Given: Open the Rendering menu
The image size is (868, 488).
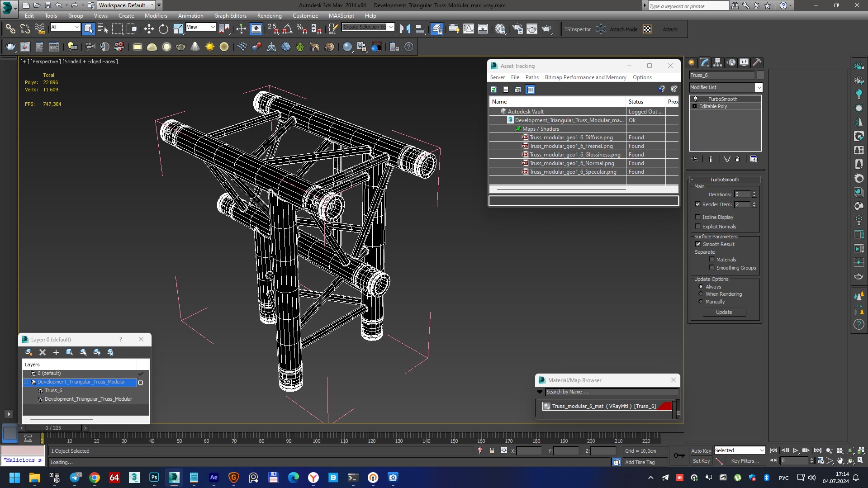Looking at the screenshot, I should point(269,15).
